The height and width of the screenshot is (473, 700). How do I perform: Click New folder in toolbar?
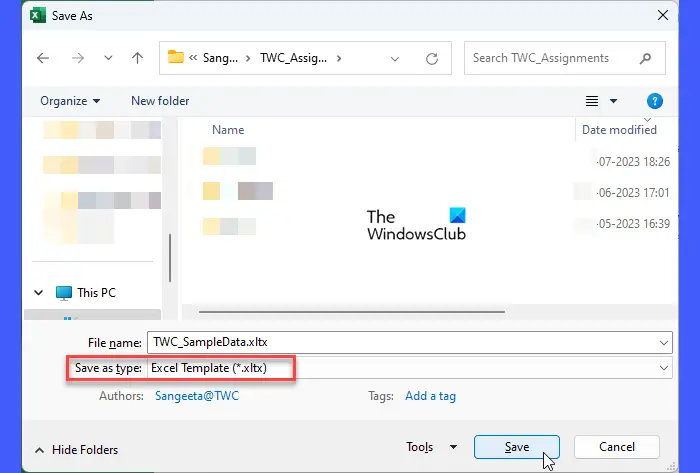pyautogui.click(x=160, y=101)
